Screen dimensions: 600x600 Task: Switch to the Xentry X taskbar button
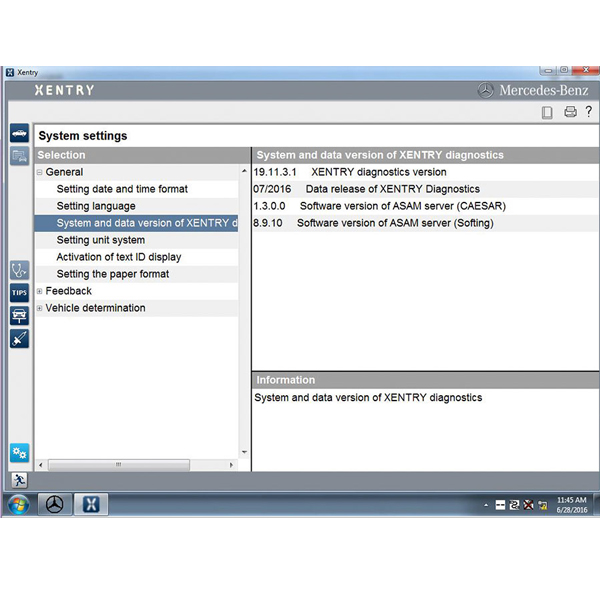click(x=91, y=504)
